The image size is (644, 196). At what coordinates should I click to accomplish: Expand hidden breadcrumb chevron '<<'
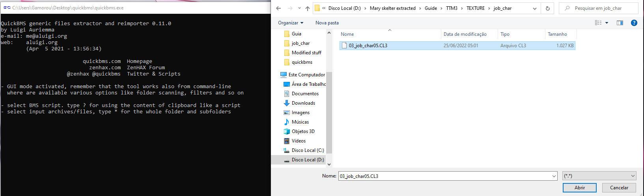pos(324,8)
